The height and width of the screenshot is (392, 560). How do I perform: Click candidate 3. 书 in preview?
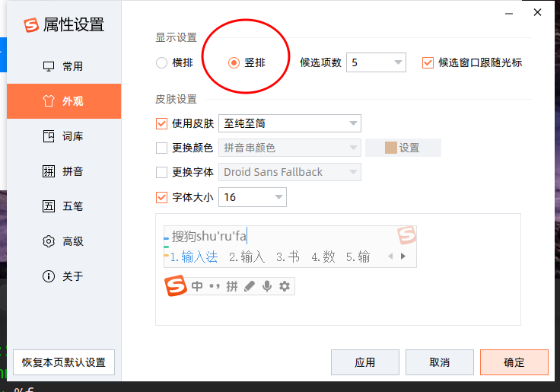pyautogui.click(x=288, y=257)
